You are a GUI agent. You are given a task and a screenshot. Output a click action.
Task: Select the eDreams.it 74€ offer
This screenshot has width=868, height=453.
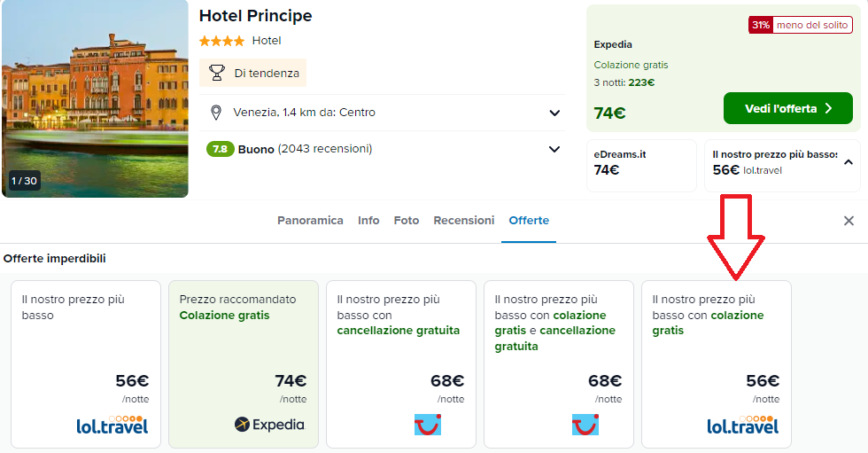pyautogui.click(x=641, y=164)
